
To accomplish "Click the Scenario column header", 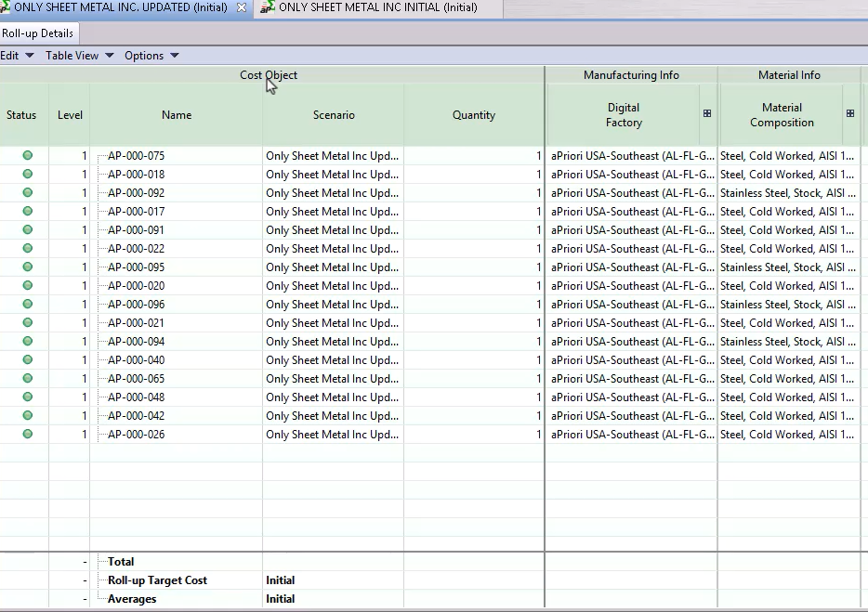I will pos(334,115).
